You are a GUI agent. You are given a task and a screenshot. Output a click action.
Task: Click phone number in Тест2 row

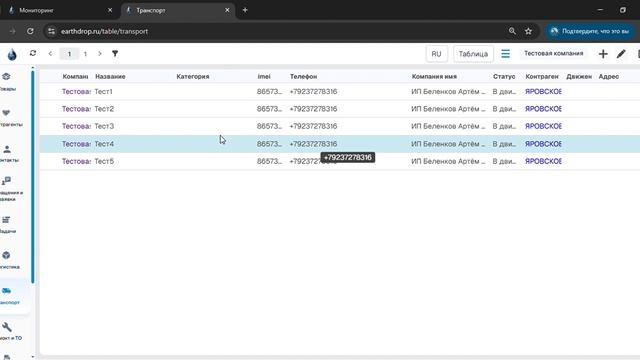[x=313, y=109]
